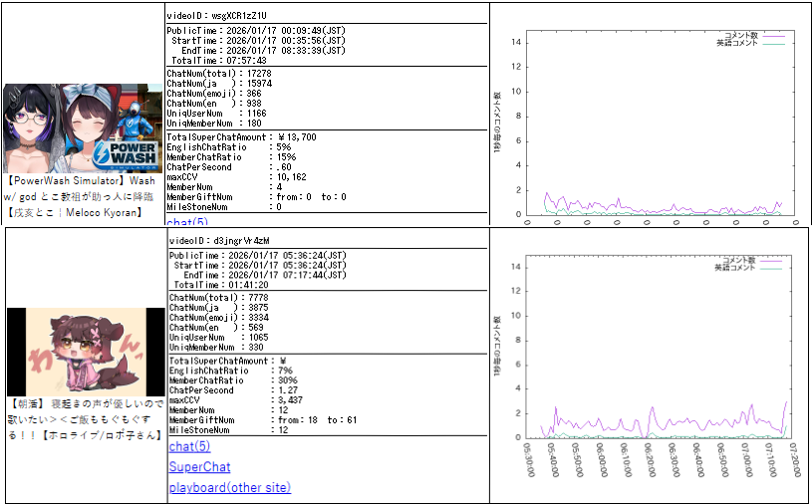
Task: Open the chat(5) link under video d3jngrVr4zM
Action: (189, 446)
